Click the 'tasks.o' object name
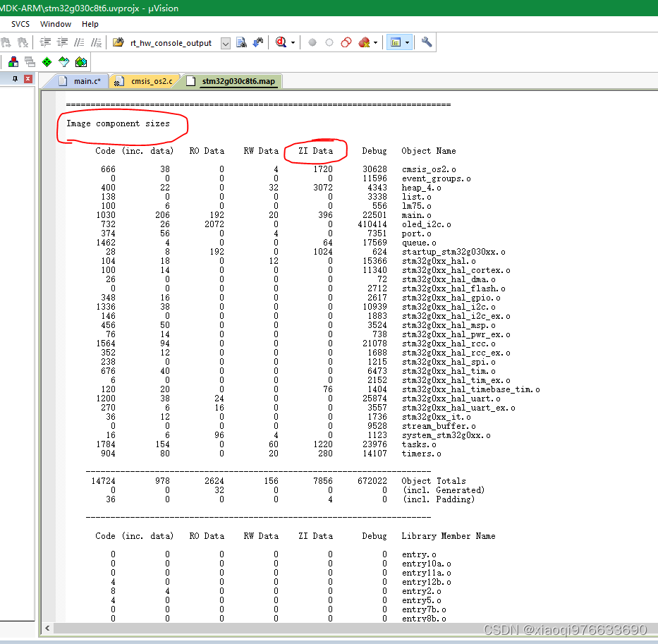 (419, 444)
